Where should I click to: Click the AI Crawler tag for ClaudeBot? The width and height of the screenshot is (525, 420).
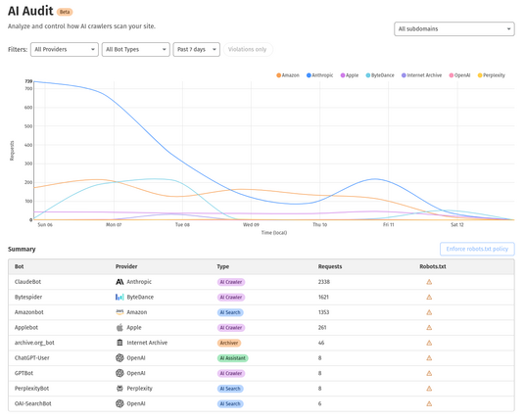(231, 282)
